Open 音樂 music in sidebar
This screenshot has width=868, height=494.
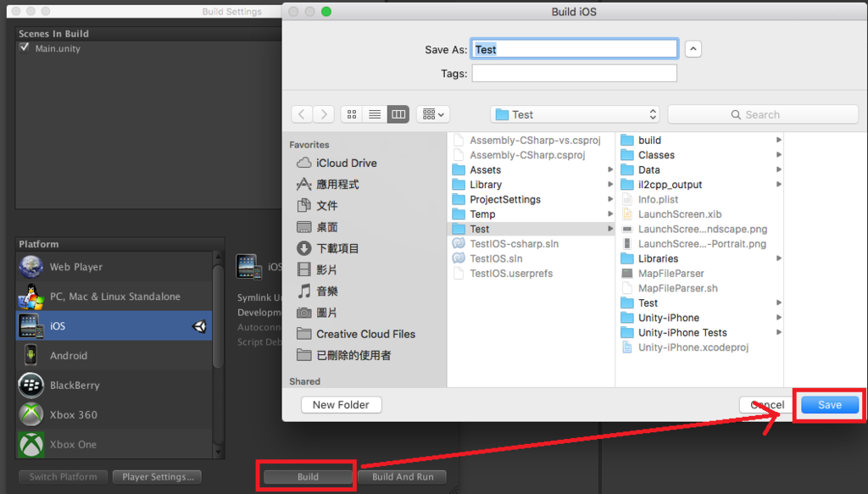[x=317, y=291]
